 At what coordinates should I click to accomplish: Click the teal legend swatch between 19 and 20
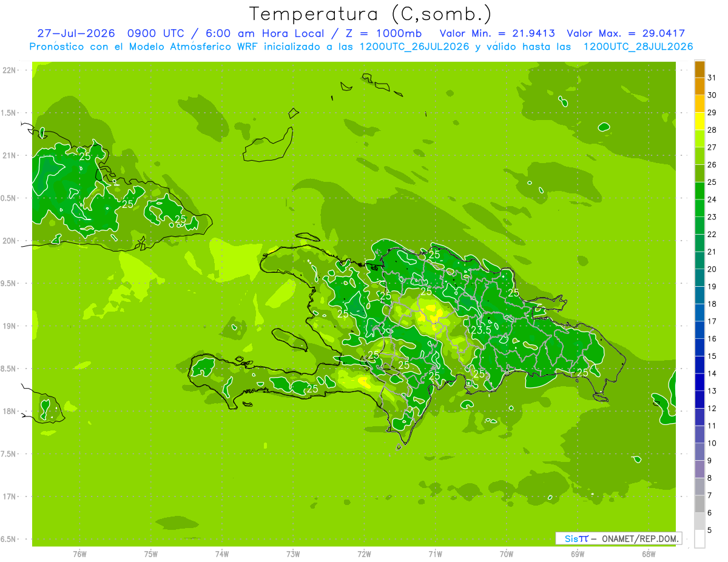pyautogui.click(x=699, y=278)
